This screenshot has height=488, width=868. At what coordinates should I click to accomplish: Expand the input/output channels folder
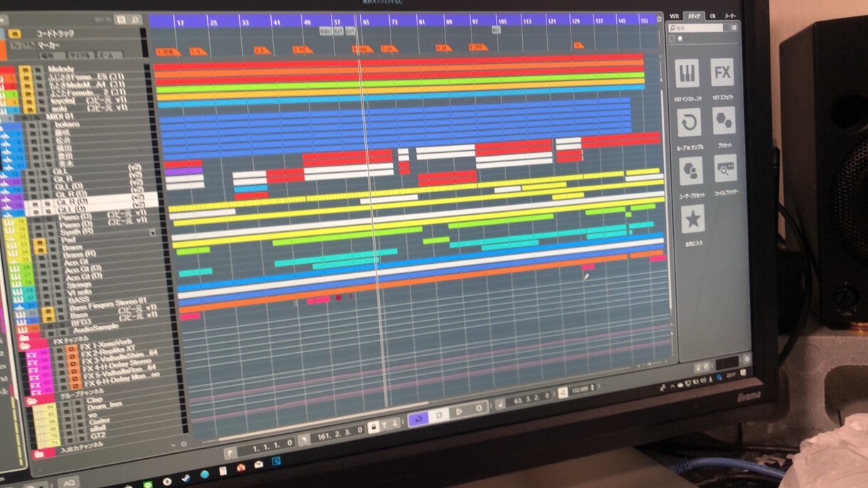pyautogui.click(x=38, y=455)
